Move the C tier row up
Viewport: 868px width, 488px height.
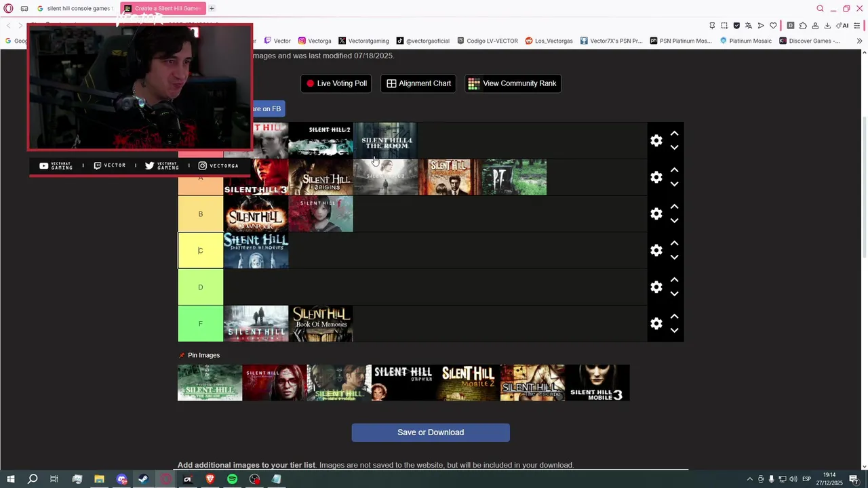(674, 243)
